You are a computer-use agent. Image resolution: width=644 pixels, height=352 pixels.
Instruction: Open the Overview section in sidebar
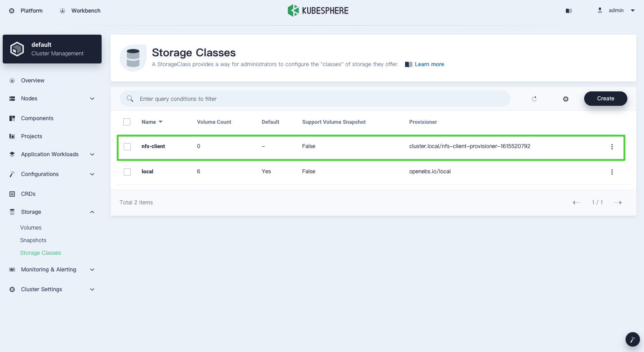click(32, 80)
